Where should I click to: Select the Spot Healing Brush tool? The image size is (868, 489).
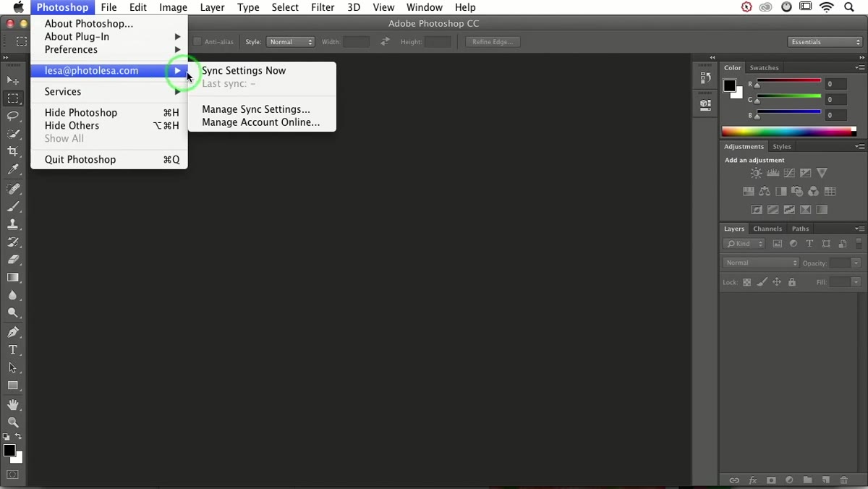click(13, 189)
